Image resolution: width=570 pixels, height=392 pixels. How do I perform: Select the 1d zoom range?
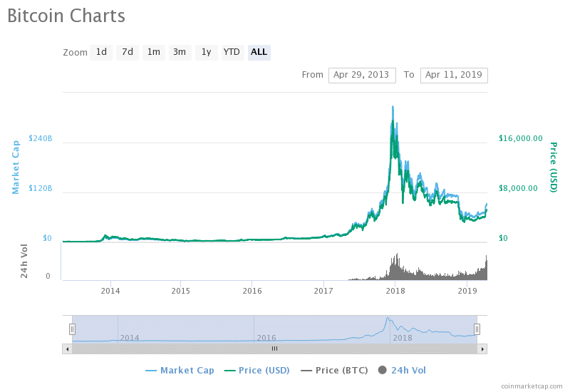101,52
